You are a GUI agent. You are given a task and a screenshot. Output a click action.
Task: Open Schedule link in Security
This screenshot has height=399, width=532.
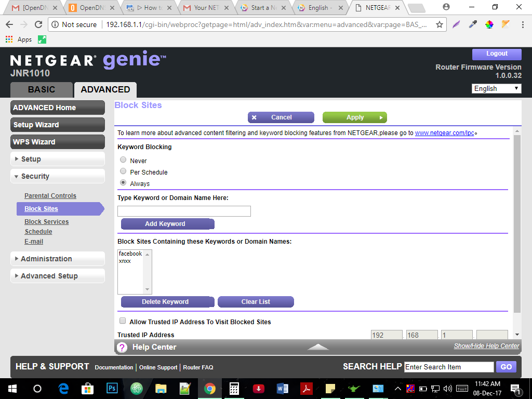[x=38, y=232]
